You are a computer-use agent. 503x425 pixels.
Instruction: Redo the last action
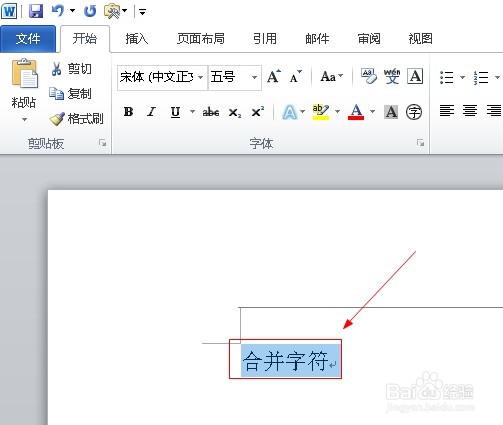pos(90,11)
